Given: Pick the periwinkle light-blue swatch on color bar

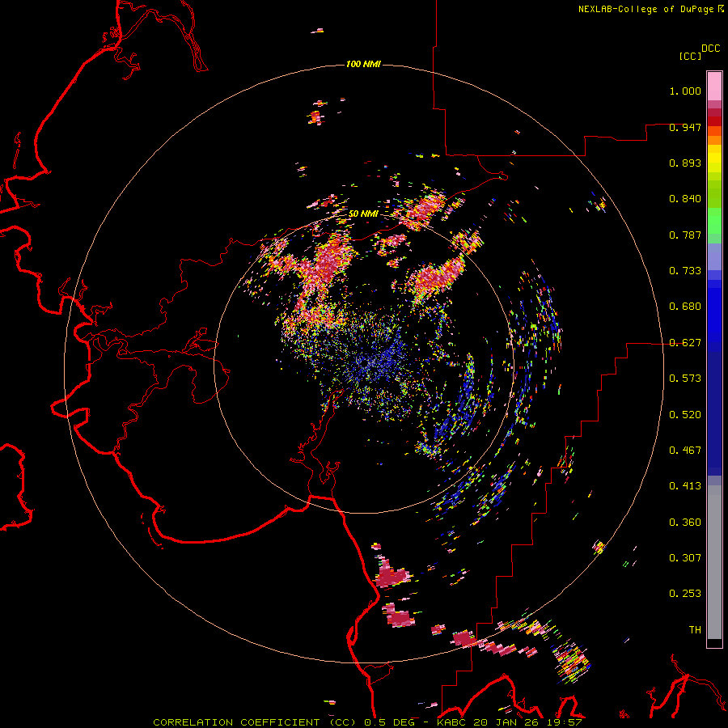Looking at the screenshot, I should click(714, 257).
